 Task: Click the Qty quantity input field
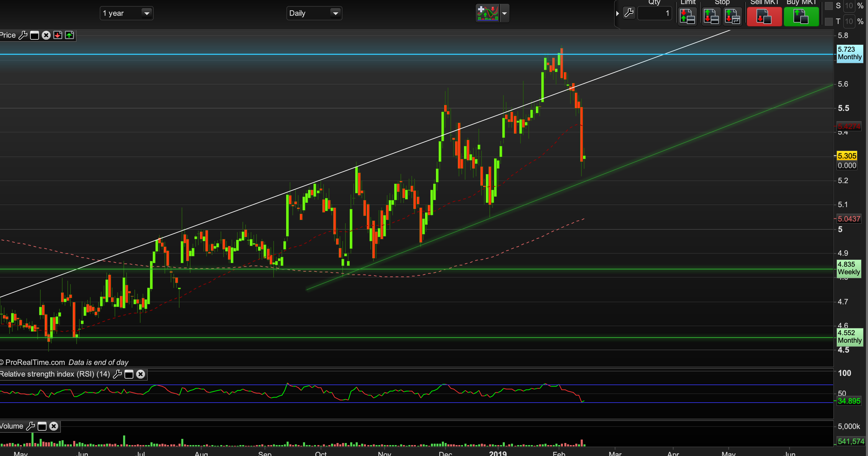tap(655, 13)
